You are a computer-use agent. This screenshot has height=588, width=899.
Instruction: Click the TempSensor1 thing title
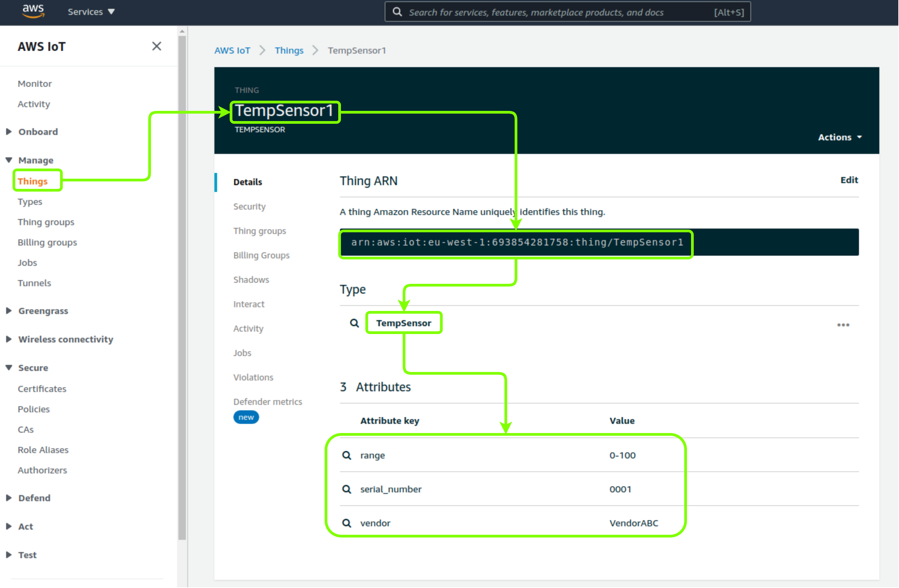pos(284,111)
